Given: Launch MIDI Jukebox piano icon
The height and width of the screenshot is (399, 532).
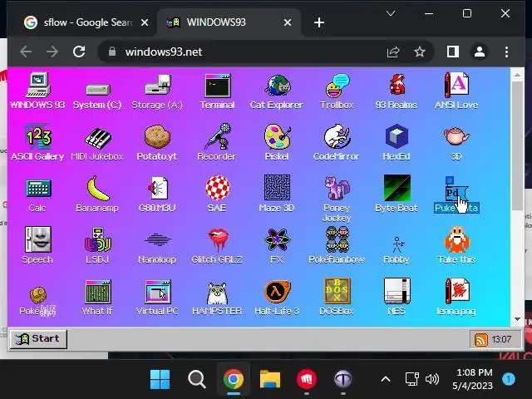Looking at the screenshot, I should tap(97, 138).
